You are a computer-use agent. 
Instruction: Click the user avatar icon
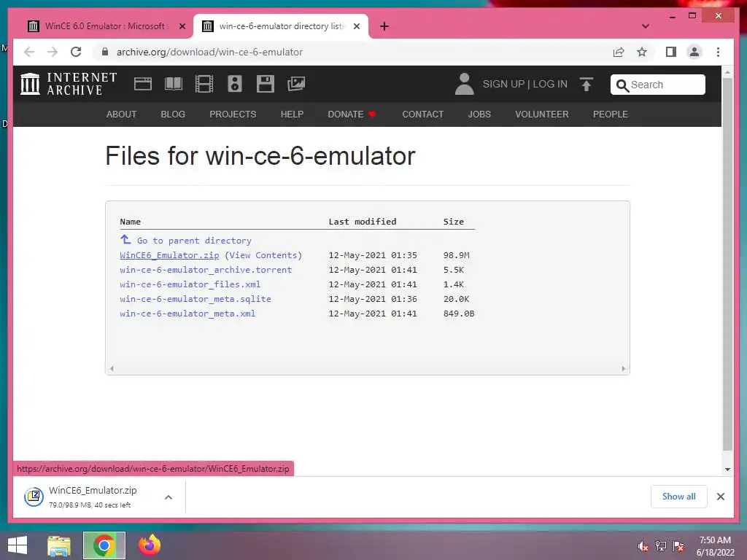coord(464,85)
